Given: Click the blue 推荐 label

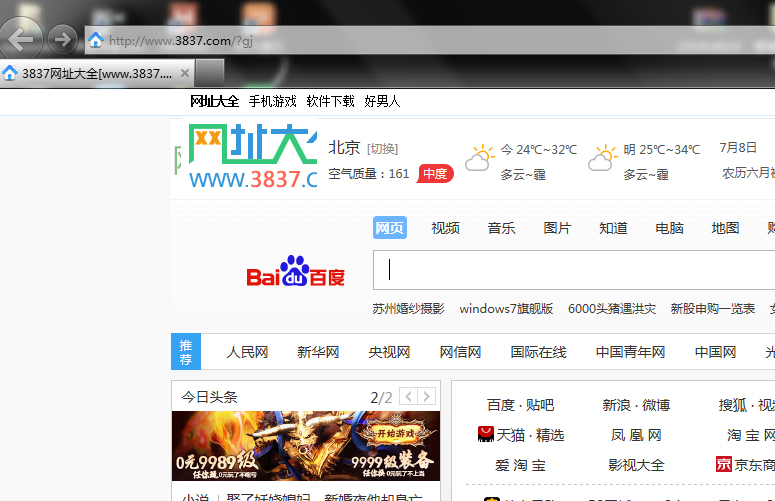Looking at the screenshot, I should 186,352.
